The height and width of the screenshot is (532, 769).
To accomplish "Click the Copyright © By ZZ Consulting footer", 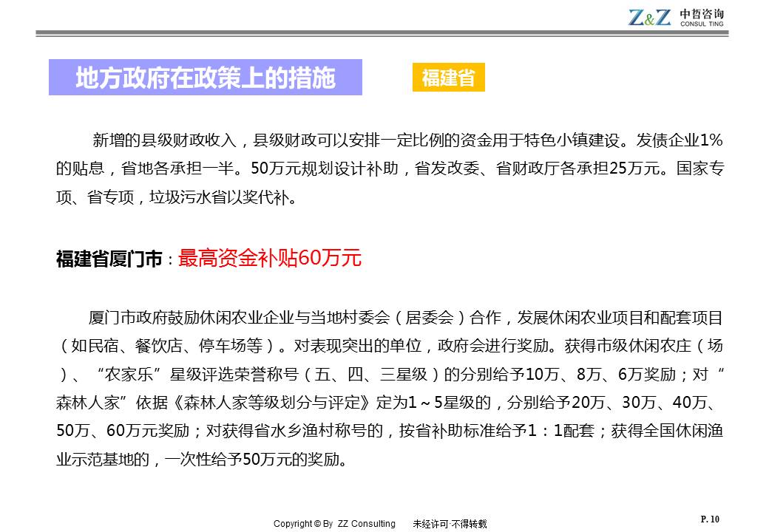I will [x=334, y=524].
